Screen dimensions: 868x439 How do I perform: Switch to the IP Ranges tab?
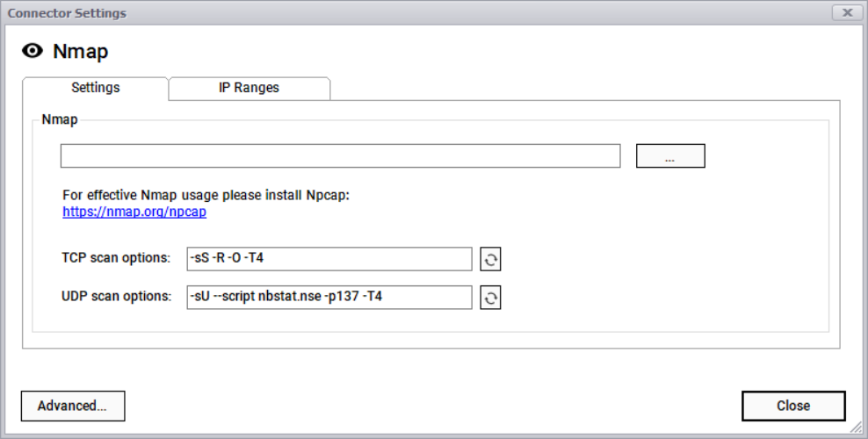(x=249, y=88)
